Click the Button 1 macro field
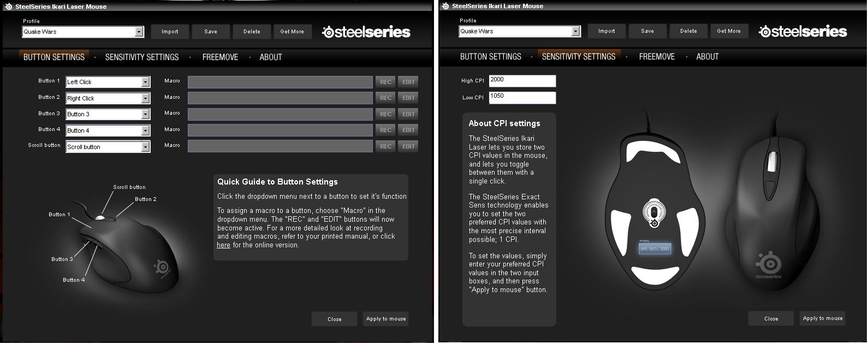 point(280,82)
